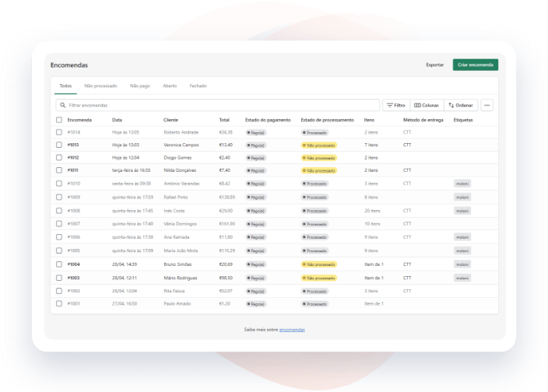Click moloni tag on order #1010

(x=462, y=184)
